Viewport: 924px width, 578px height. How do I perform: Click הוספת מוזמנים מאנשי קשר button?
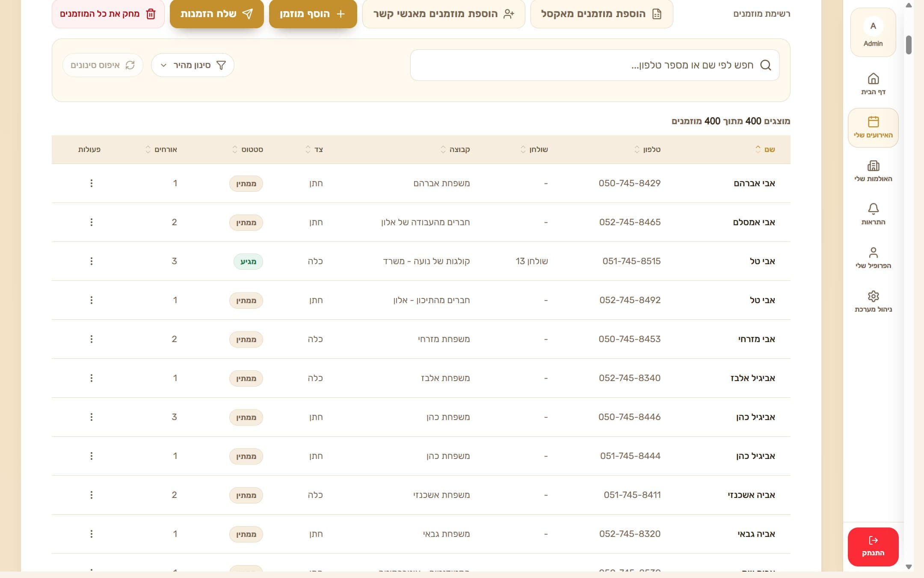pos(444,14)
